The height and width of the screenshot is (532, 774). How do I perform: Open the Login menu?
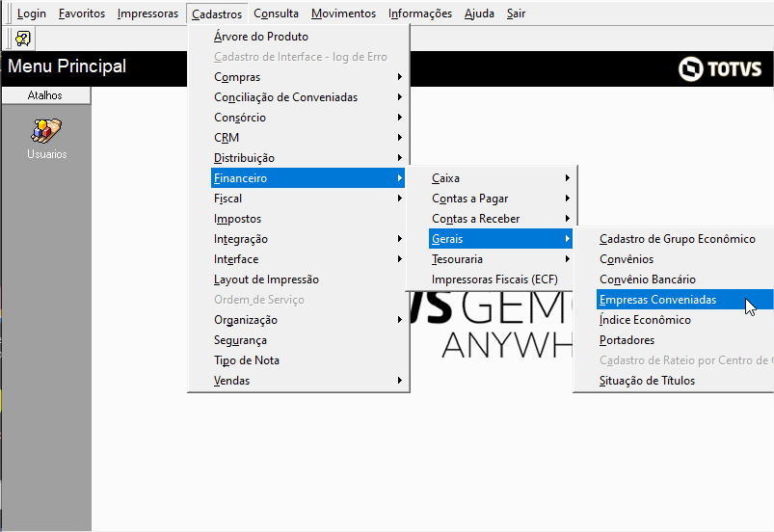[x=32, y=13]
